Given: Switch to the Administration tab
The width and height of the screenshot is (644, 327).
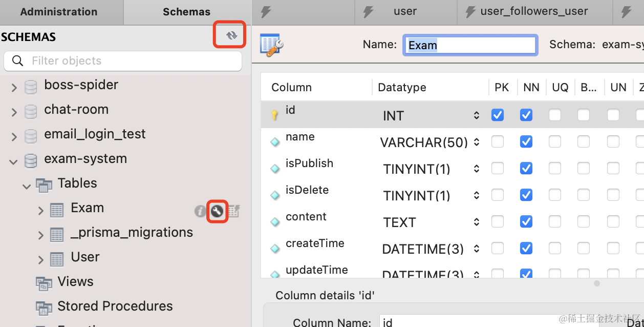Looking at the screenshot, I should pos(59,12).
